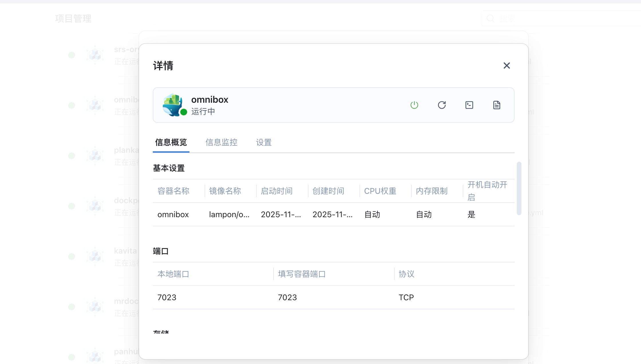
Task: Switch to the 信息监控 tab
Action: tap(221, 142)
